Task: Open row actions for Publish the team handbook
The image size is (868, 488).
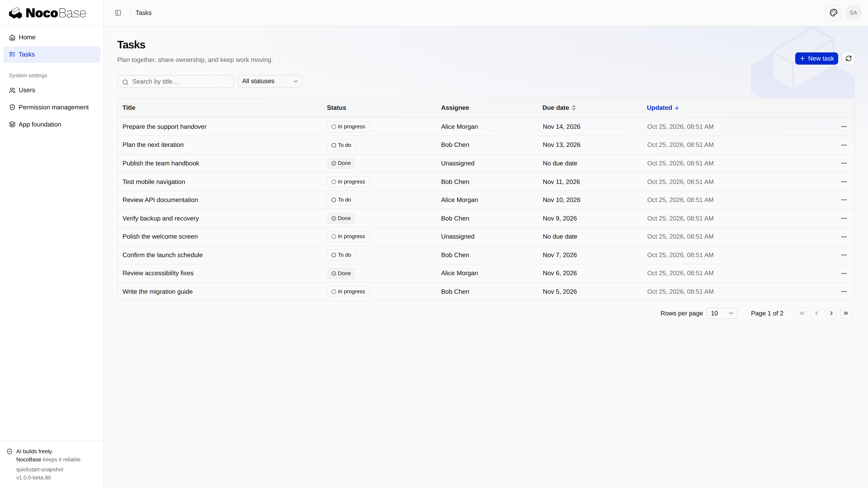Action: click(x=844, y=163)
